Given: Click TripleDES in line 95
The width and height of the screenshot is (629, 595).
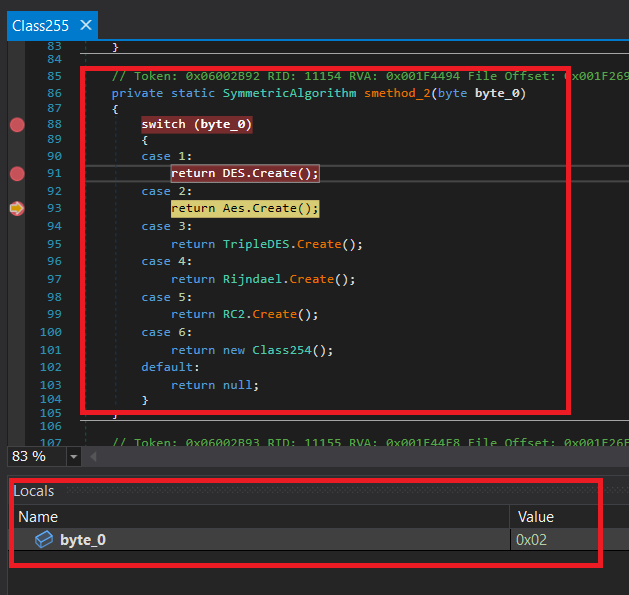Looking at the screenshot, I should (x=256, y=244).
